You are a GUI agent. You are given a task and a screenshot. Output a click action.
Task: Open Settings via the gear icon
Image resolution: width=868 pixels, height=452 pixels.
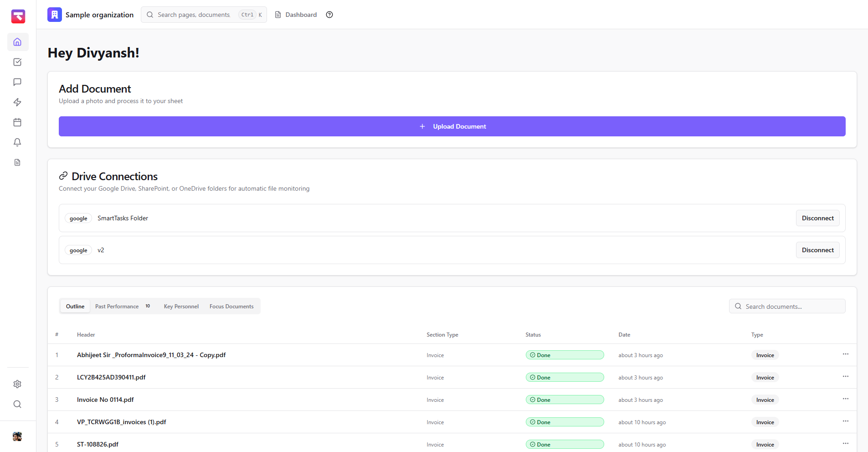point(17,384)
